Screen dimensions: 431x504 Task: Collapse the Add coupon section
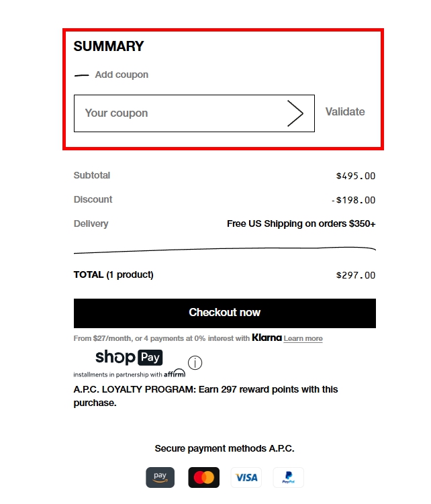[122, 74]
